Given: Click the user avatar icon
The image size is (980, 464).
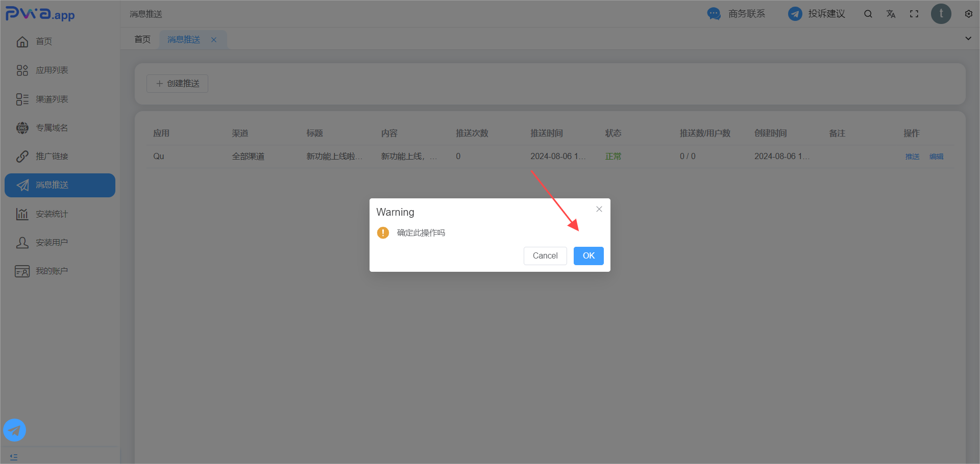Looking at the screenshot, I should pyautogui.click(x=941, y=14).
